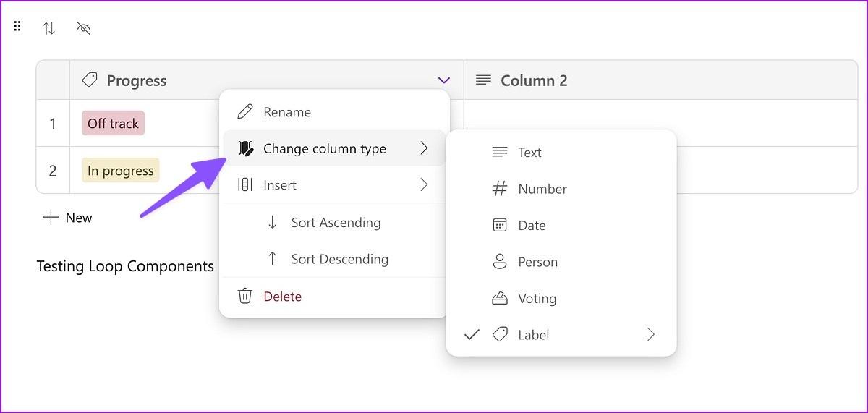Click the Sort Descending up arrow icon

pyautogui.click(x=272, y=259)
